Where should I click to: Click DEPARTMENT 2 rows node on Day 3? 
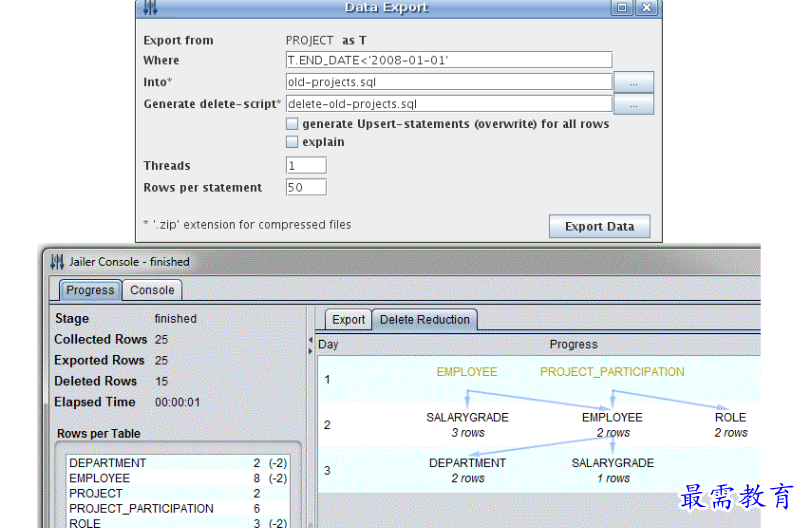(467, 470)
